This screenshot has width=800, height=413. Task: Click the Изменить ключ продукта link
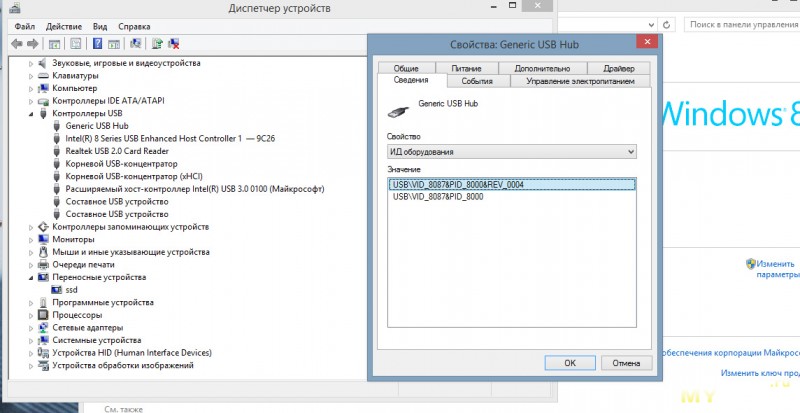point(760,373)
